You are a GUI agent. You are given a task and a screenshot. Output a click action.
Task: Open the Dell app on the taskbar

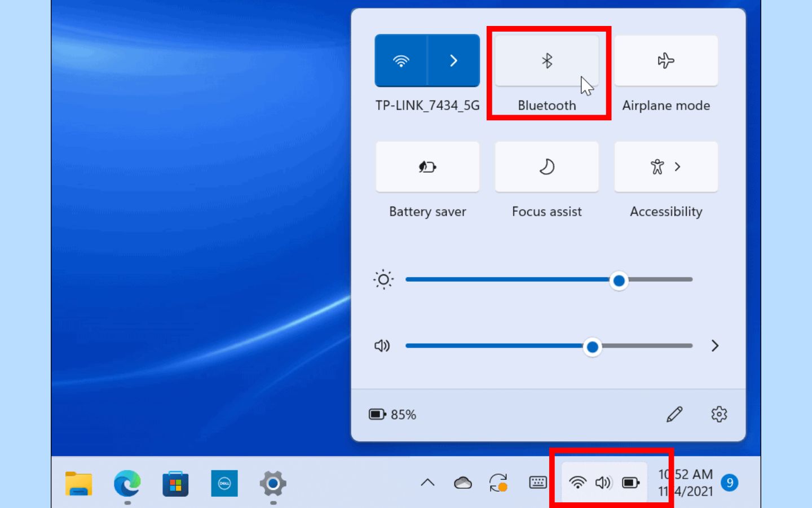point(224,484)
